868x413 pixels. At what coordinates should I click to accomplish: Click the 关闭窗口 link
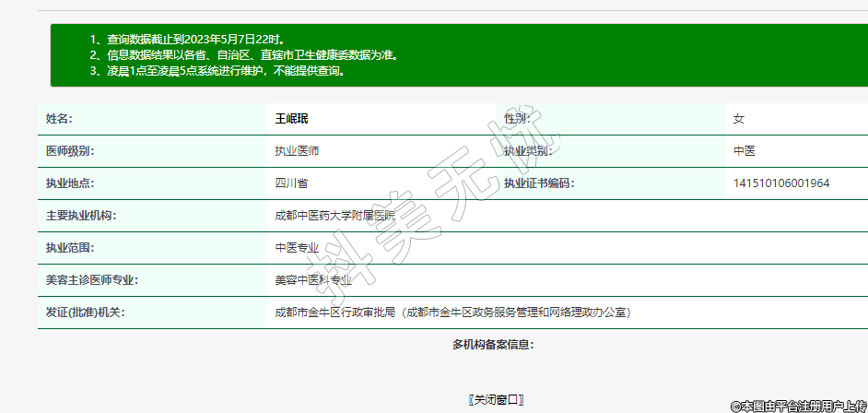[x=497, y=399]
